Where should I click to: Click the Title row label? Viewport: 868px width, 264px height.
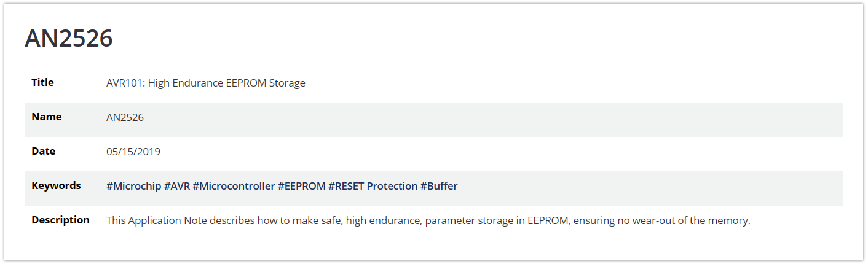click(x=43, y=82)
